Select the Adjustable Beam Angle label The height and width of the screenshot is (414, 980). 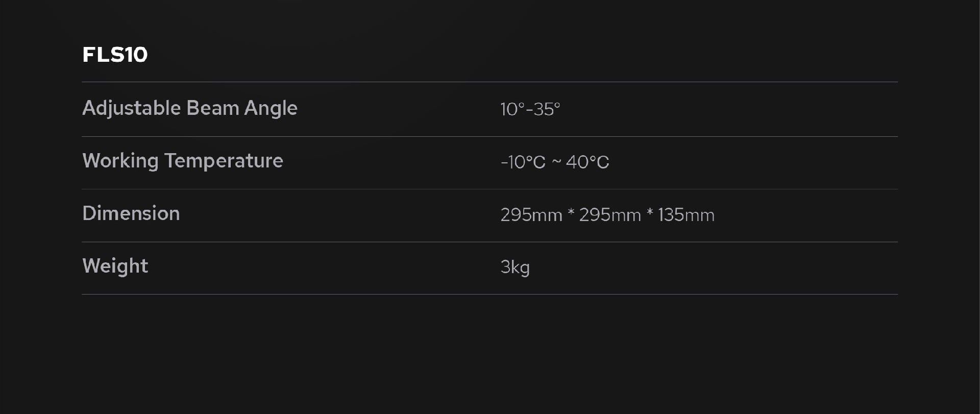click(189, 108)
